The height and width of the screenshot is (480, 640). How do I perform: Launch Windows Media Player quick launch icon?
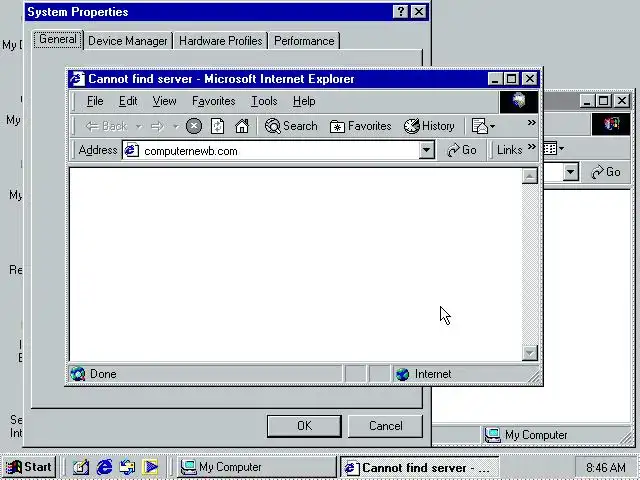pos(150,467)
